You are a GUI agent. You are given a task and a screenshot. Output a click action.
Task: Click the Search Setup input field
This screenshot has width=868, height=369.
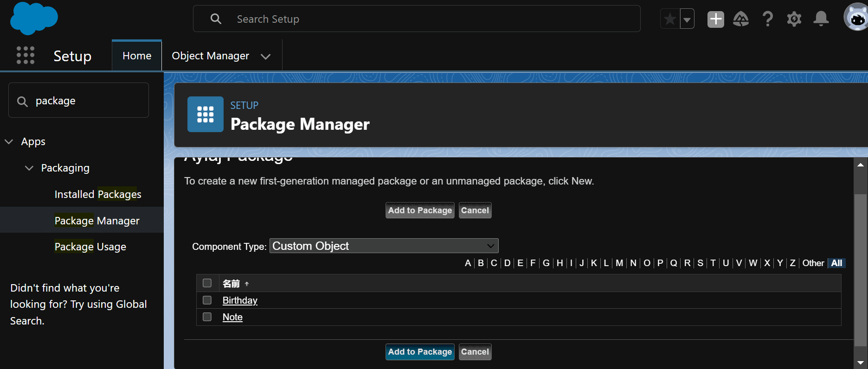coord(427,19)
